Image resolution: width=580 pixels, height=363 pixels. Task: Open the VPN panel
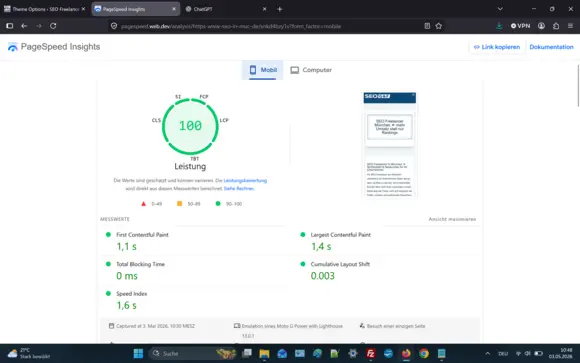tap(520, 26)
